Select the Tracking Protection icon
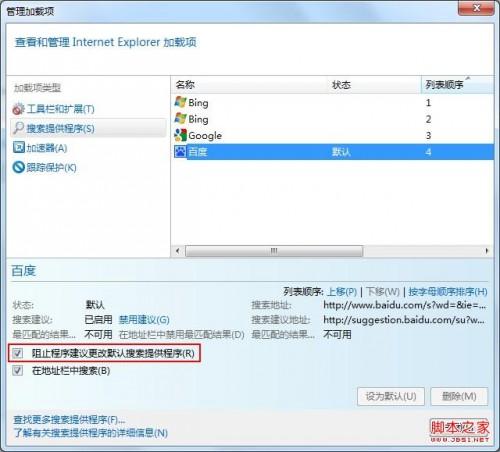Image resolution: width=500 pixels, height=452 pixels. tap(19, 167)
